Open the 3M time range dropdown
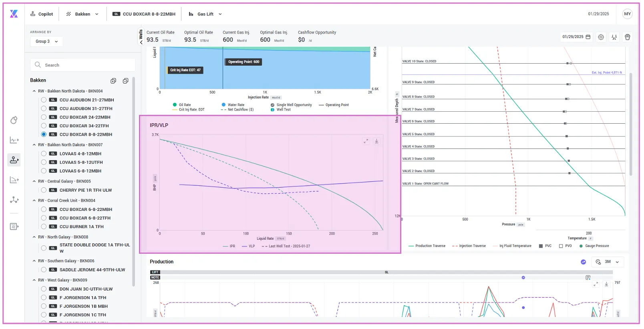Screen dimensions: 644x329 click(608, 262)
